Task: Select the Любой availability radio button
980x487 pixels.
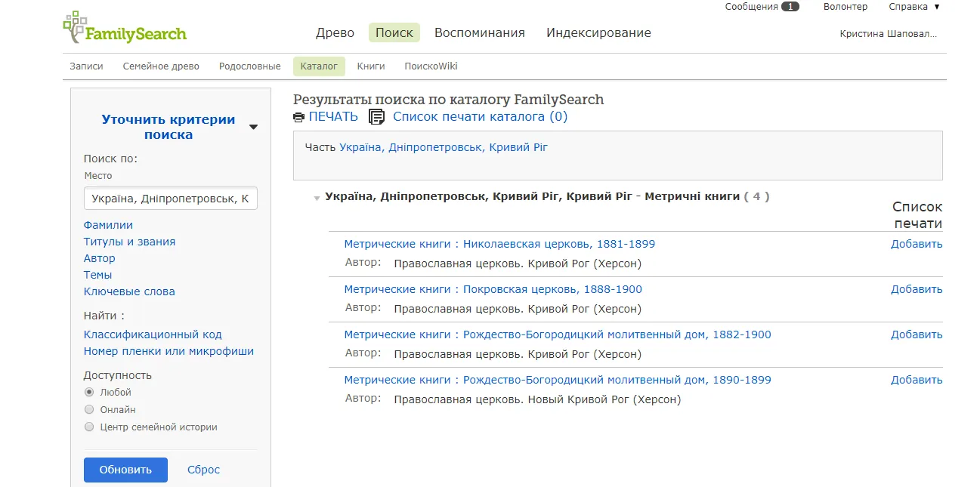Action: point(89,392)
